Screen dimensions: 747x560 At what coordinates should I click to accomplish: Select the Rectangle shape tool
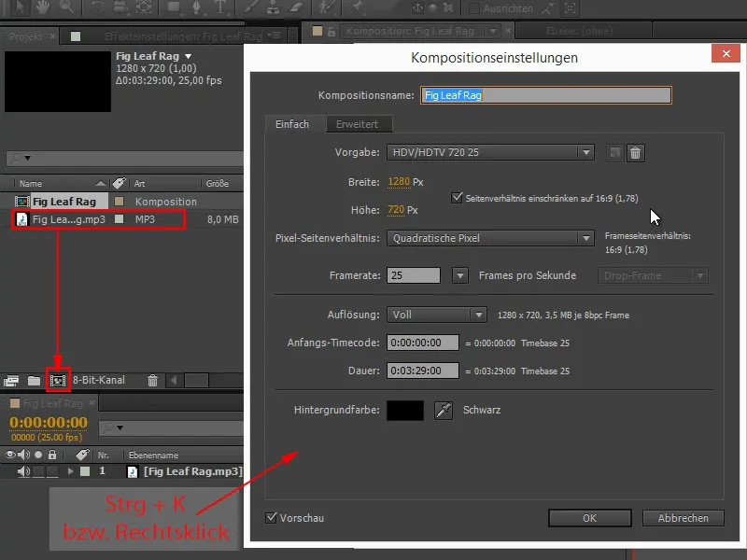pyautogui.click(x=174, y=7)
